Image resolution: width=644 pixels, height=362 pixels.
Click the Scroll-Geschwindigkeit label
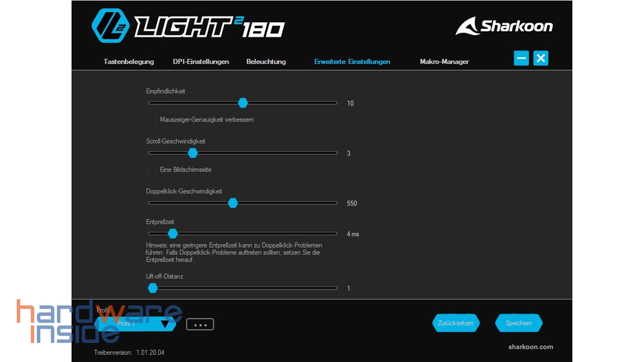(x=175, y=141)
